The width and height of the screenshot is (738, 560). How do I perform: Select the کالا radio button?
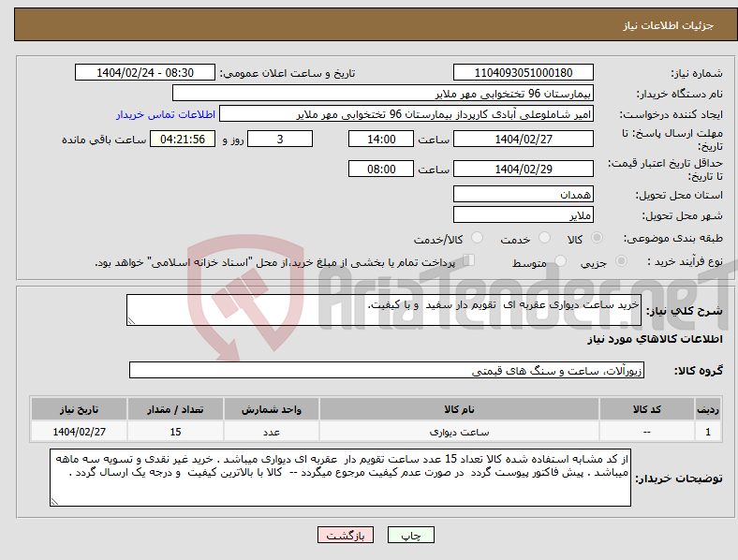[x=597, y=238]
